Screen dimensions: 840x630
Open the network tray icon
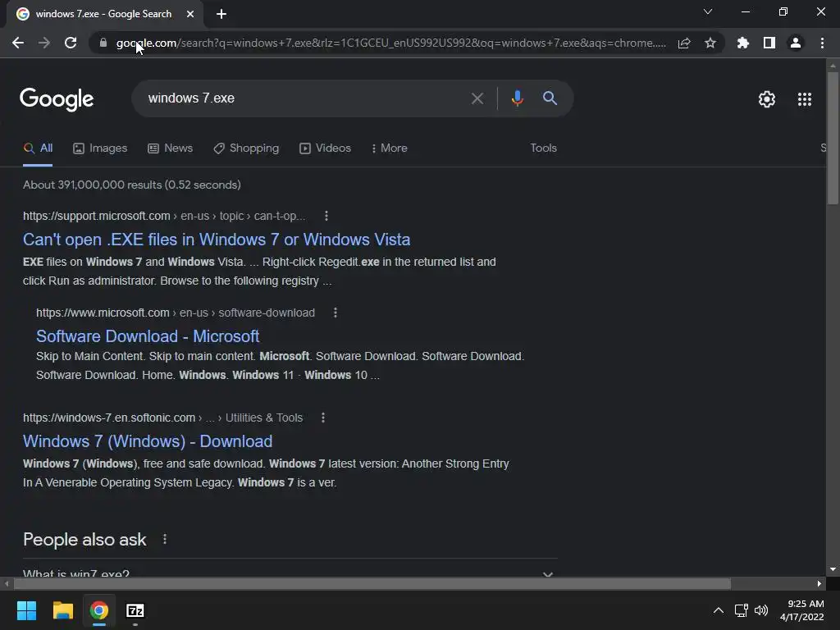741,610
